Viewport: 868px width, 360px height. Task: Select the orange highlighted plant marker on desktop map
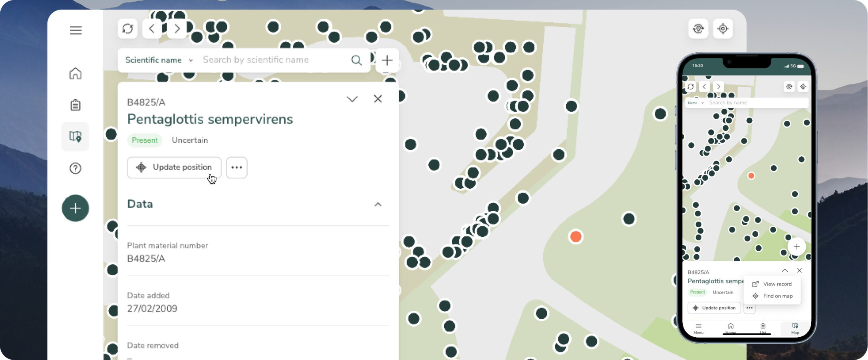point(576,237)
